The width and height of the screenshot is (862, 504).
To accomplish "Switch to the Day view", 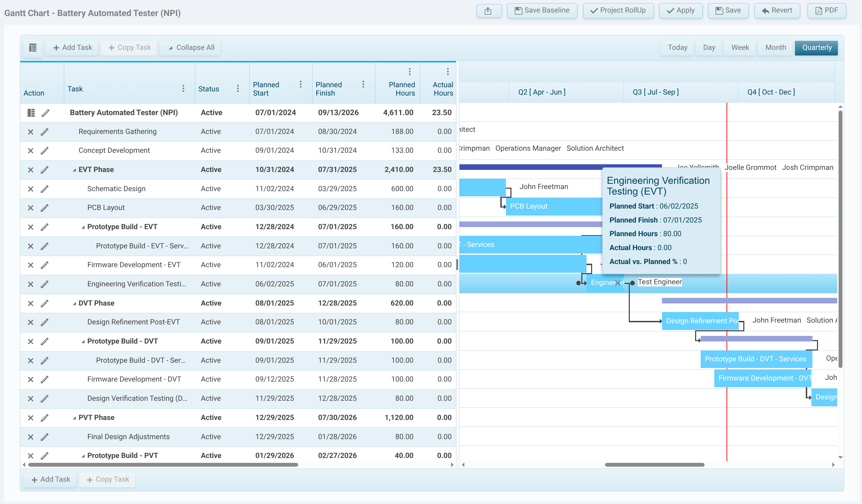I will pos(709,48).
